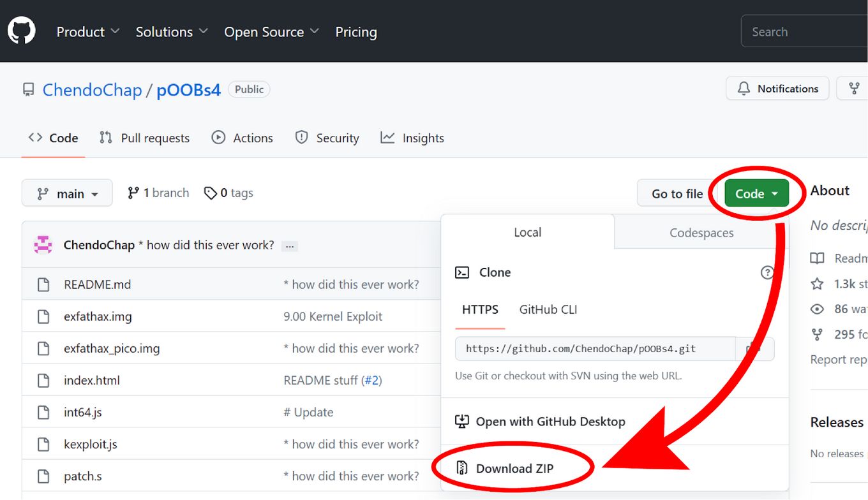Open the Pricing page

[x=356, y=32]
